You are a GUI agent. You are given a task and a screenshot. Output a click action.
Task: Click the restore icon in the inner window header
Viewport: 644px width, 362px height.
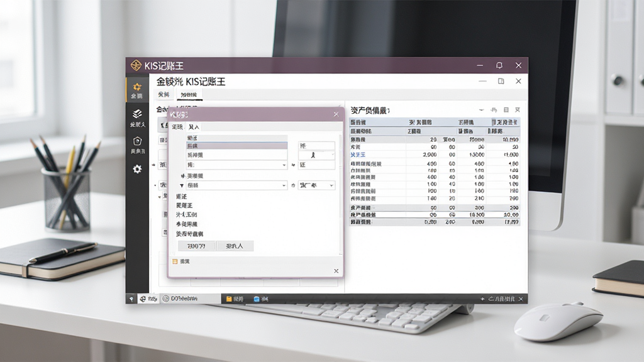pyautogui.click(x=501, y=81)
